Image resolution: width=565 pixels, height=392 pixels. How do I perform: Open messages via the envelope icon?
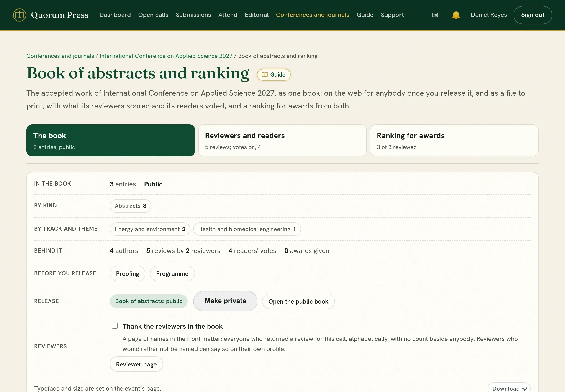tap(435, 15)
